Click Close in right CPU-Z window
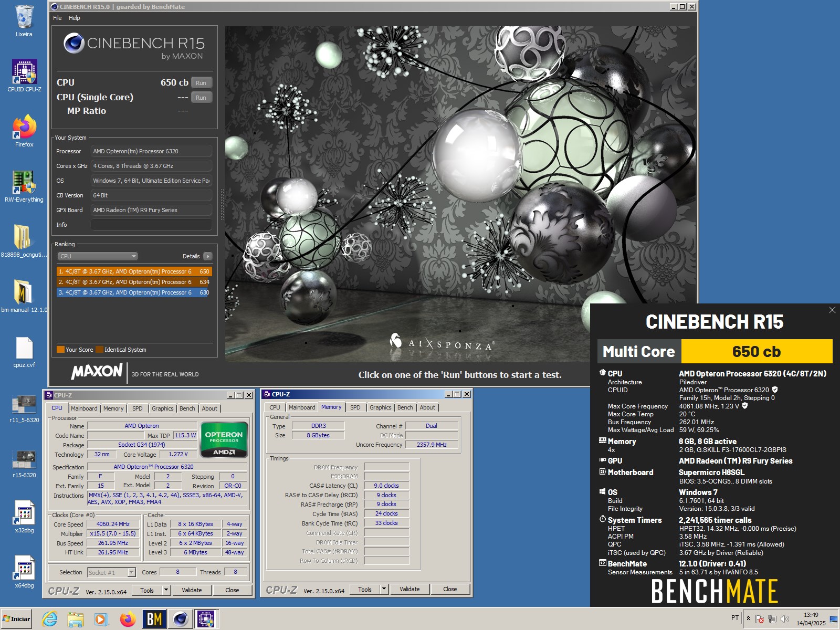Viewport: 840px width, 630px height. pos(450,589)
